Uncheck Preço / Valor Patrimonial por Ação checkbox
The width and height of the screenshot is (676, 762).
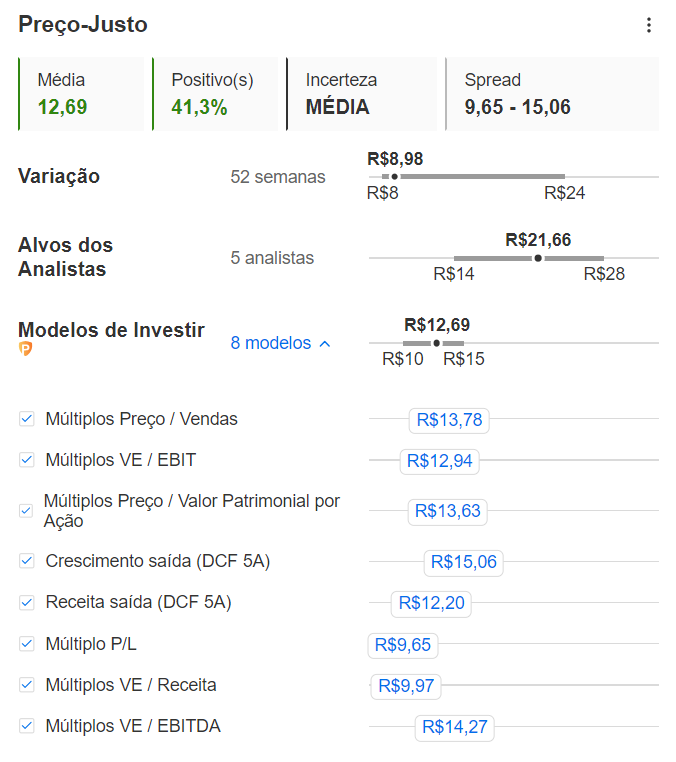(27, 511)
